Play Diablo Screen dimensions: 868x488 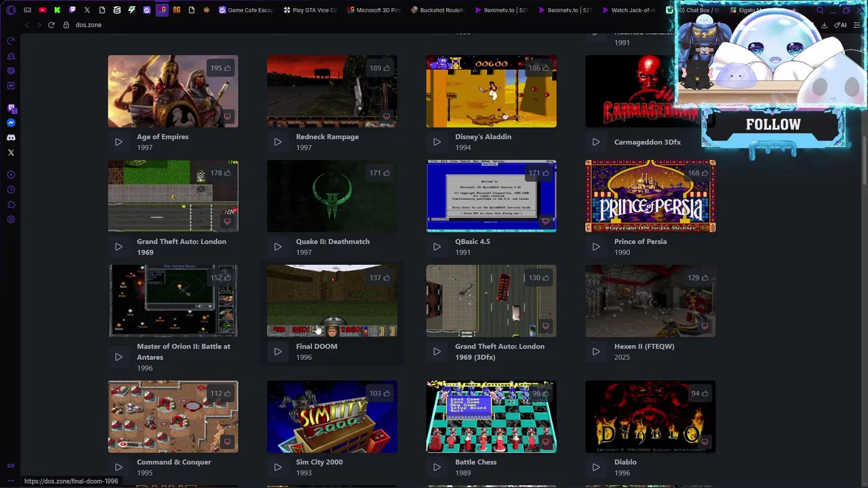[596, 467]
